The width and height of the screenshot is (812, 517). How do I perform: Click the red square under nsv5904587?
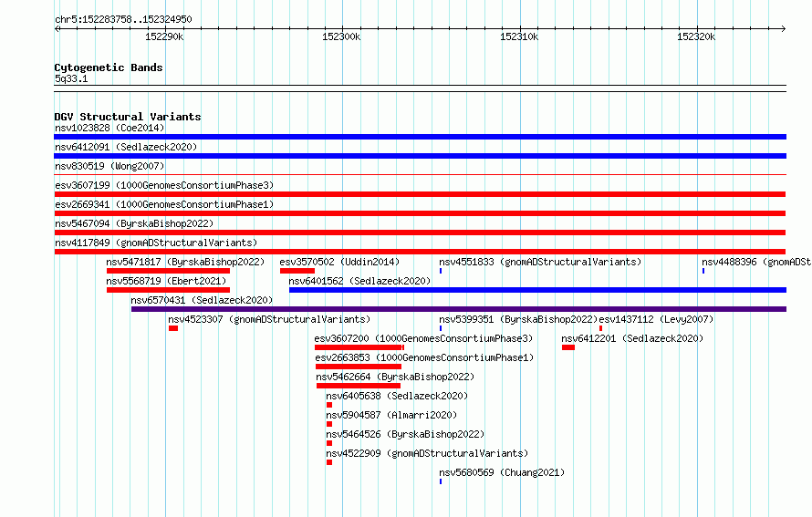[329, 424]
